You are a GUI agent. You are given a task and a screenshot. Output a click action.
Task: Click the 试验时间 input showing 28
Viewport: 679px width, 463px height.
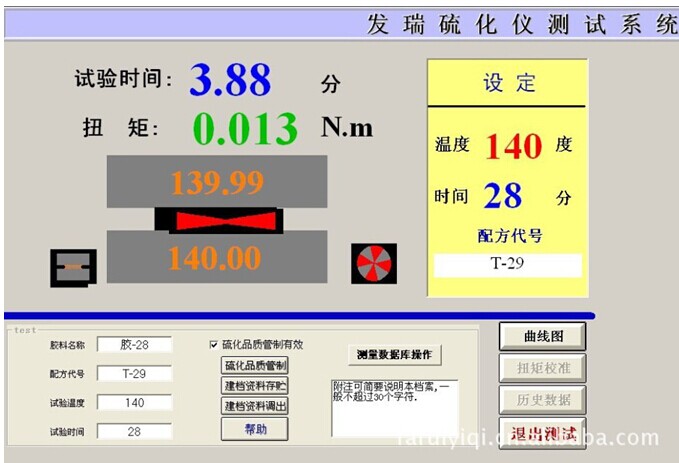click(134, 432)
